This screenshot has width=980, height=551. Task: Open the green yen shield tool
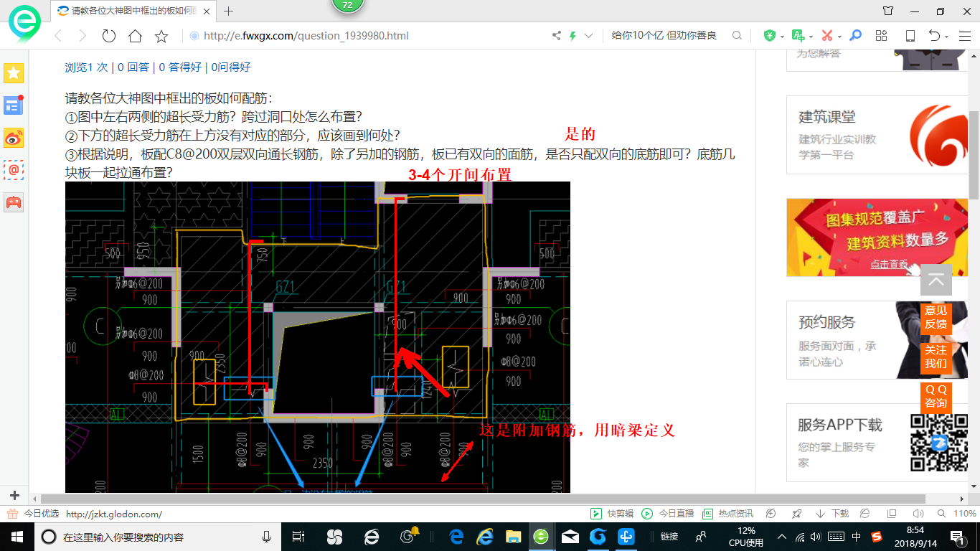tap(770, 35)
